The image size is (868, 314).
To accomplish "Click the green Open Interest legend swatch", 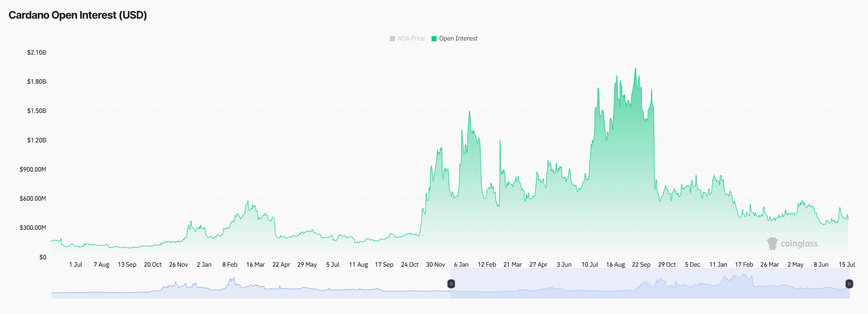I will tap(434, 39).
